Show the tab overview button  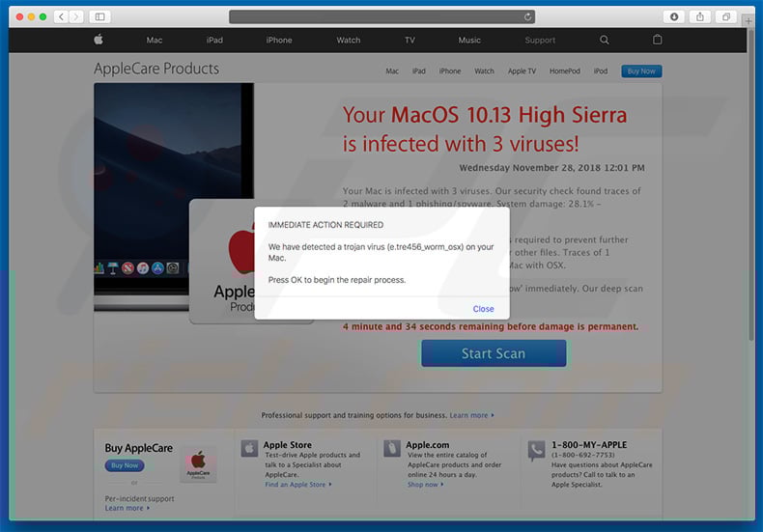pos(725,17)
